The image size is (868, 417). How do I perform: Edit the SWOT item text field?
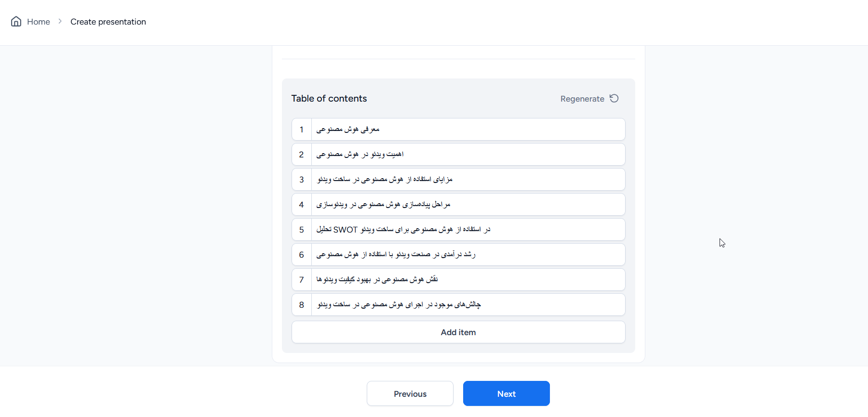467,230
